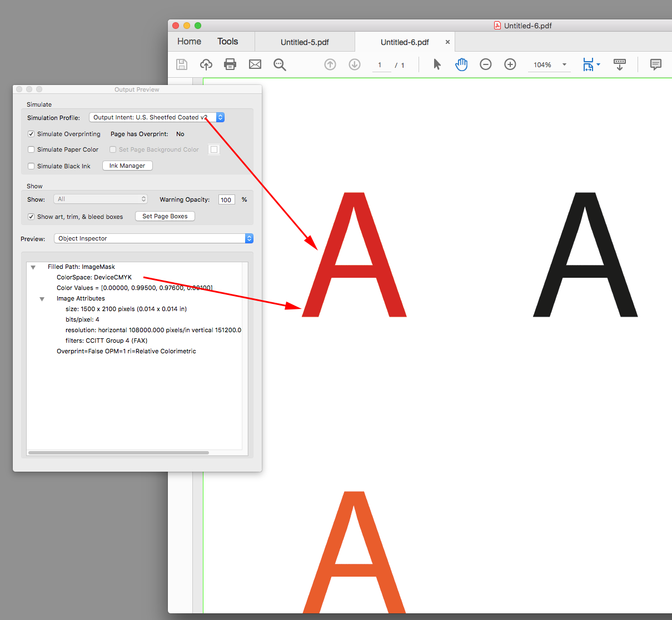Open the Comment sticky note tool
Image resolution: width=672 pixels, height=620 pixels.
pyautogui.click(x=656, y=64)
